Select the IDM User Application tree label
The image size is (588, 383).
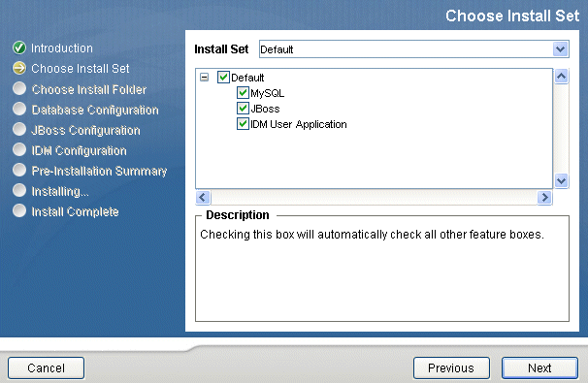click(299, 124)
